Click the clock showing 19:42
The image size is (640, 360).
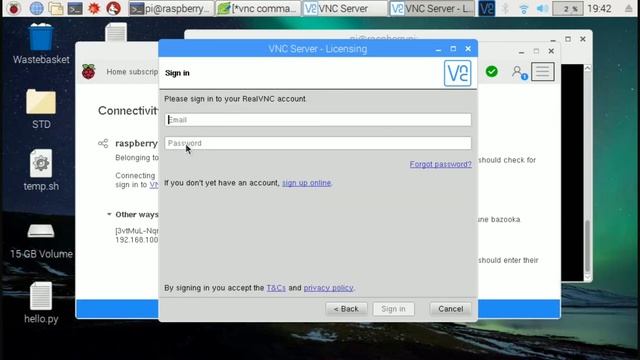(599, 9)
